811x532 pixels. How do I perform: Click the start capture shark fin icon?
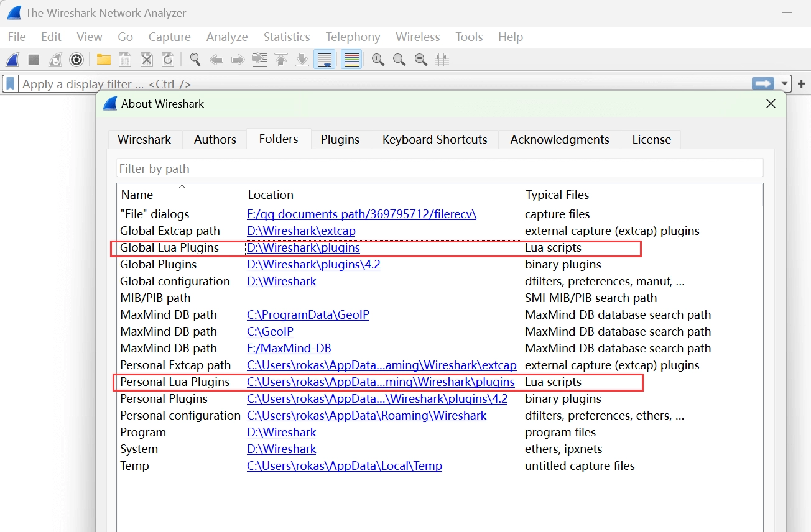pyautogui.click(x=13, y=60)
